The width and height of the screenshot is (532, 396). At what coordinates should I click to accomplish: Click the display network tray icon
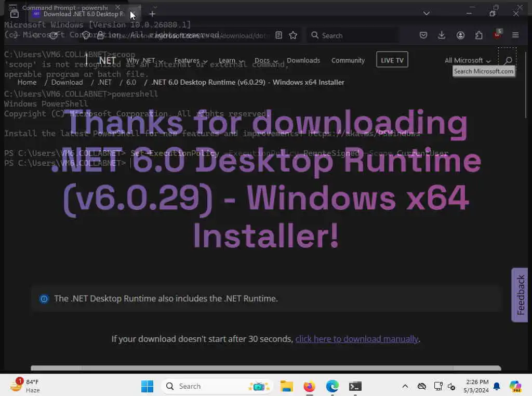point(438,386)
